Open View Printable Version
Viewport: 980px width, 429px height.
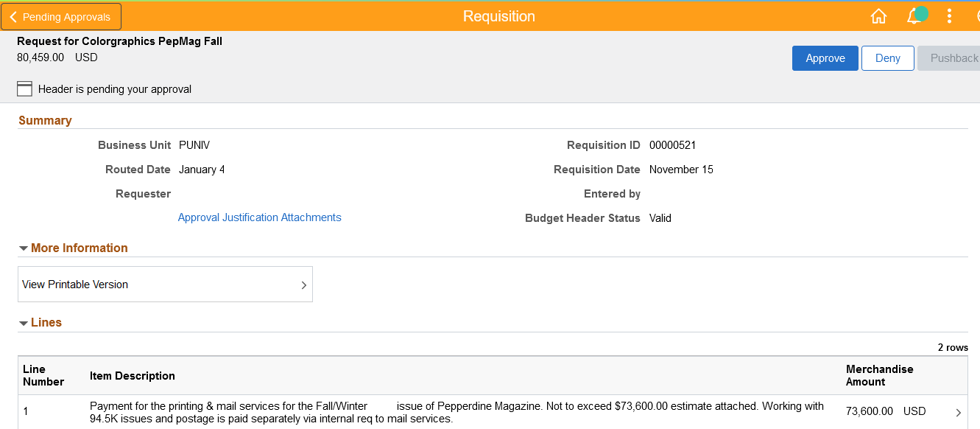pyautogui.click(x=165, y=285)
